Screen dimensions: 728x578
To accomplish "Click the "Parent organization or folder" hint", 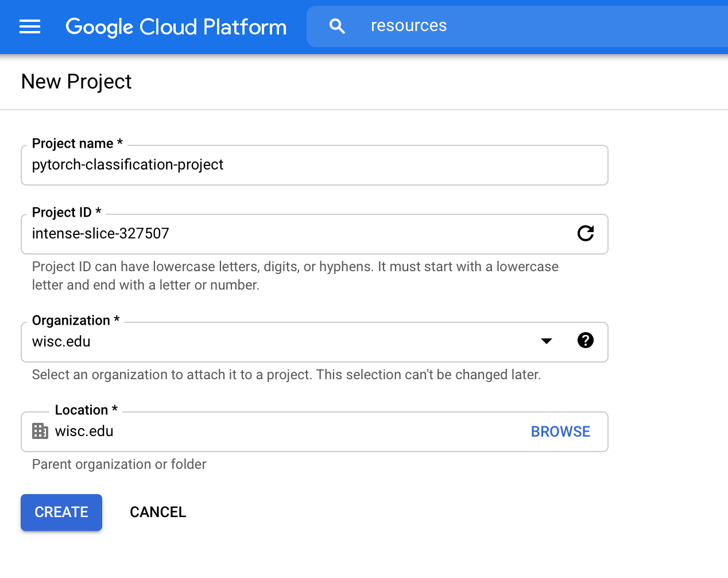I will coord(119,464).
